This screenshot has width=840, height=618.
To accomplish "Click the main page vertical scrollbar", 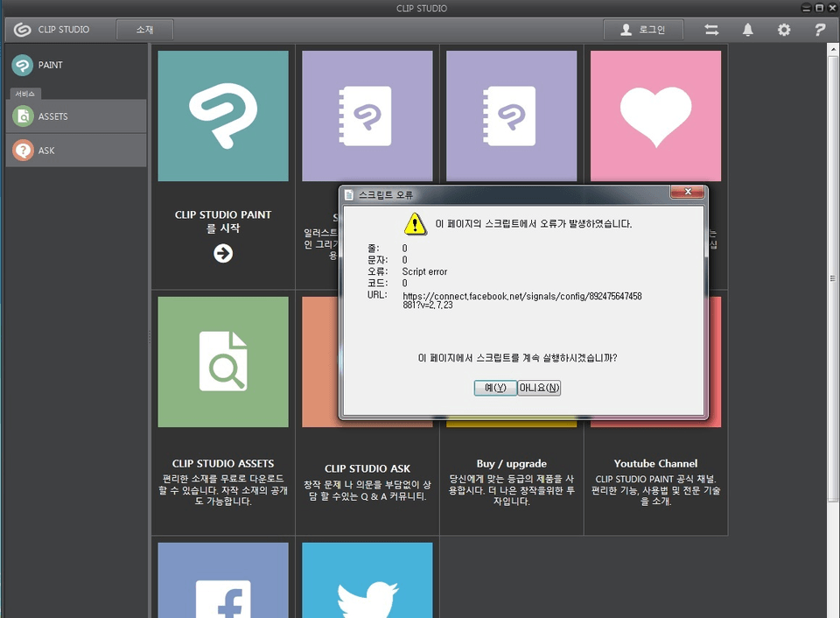I will coord(832,278).
